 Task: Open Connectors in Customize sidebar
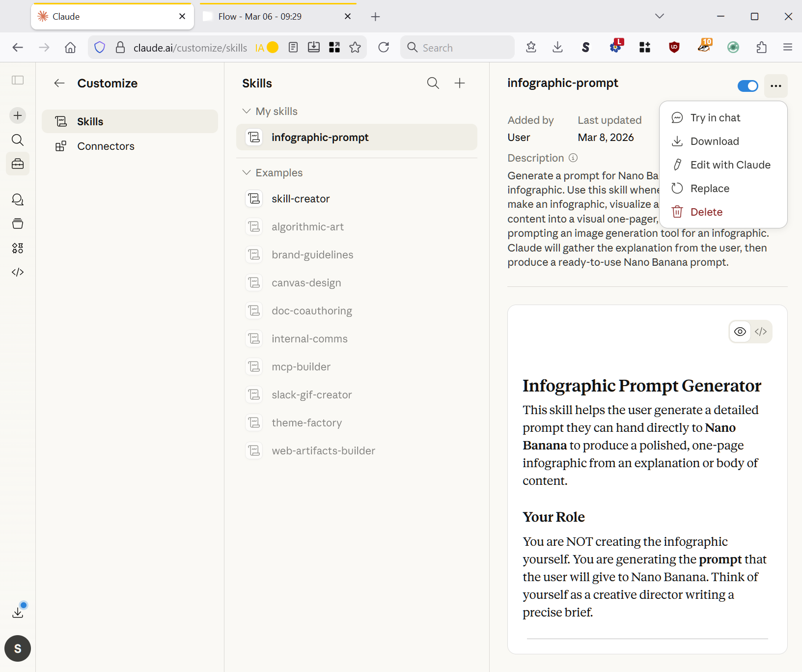(x=106, y=146)
